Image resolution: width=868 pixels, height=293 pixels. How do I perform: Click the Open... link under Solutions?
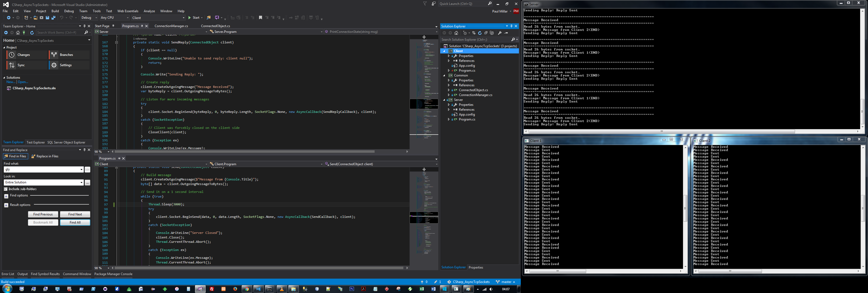click(23, 82)
